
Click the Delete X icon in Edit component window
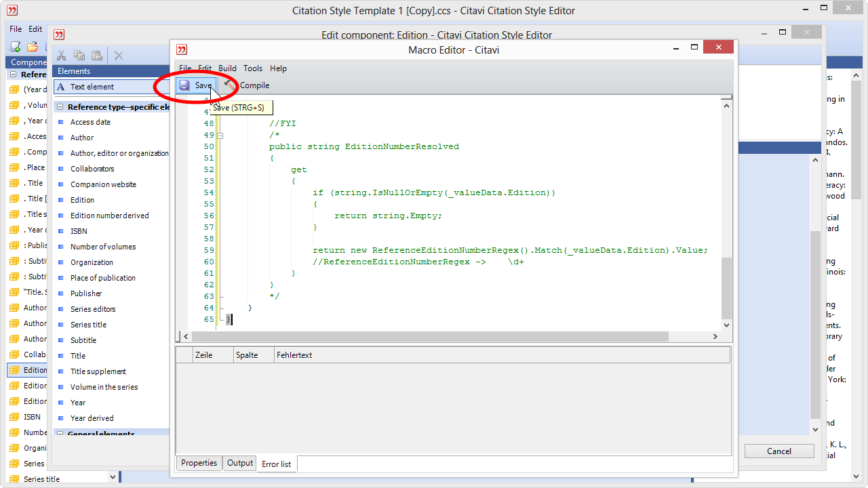point(119,56)
